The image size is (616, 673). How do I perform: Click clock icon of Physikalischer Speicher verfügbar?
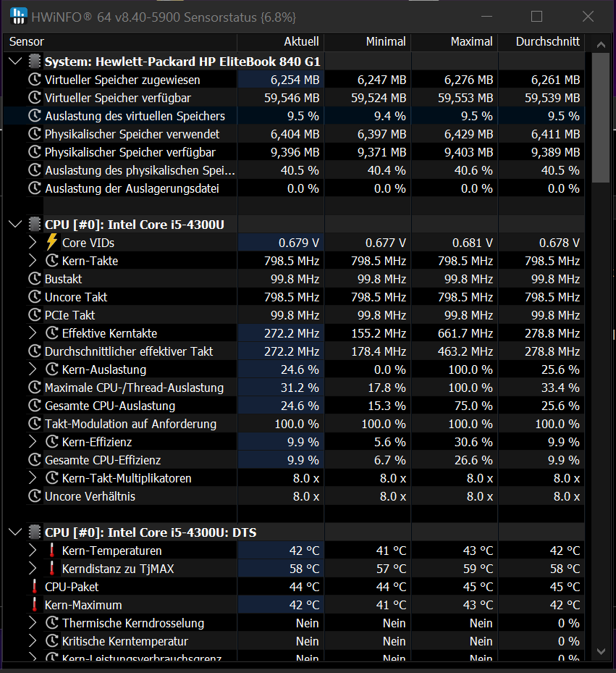(x=34, y=151)
